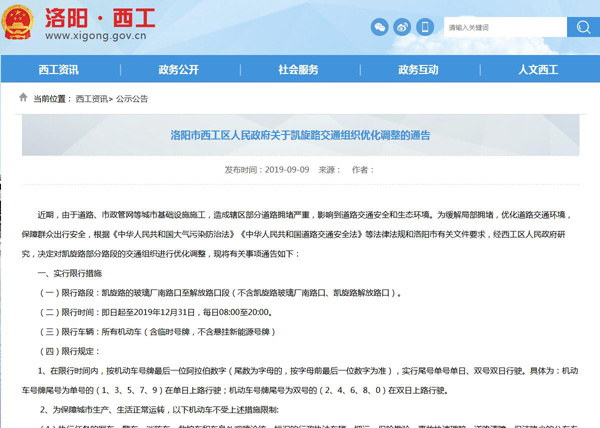Go to 西工资讯 breadcrumb link
The width and height of the screenshot is (600, 428).
tap(92, 99)
